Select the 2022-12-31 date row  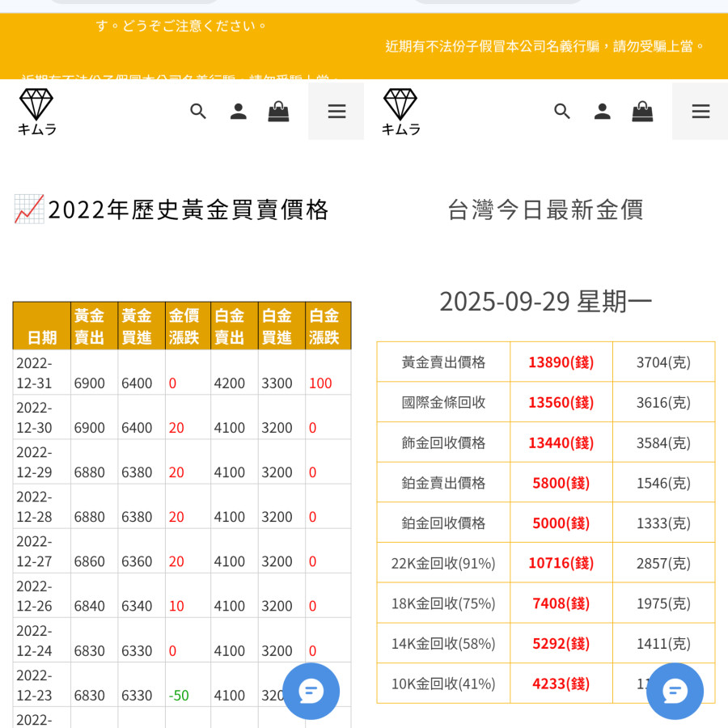coord(34,372)
